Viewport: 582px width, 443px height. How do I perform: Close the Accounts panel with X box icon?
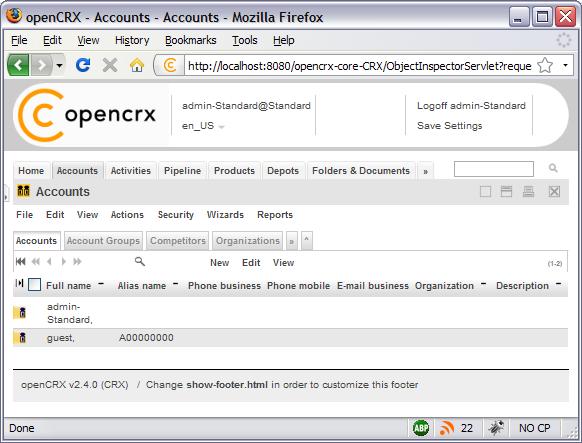554,192
